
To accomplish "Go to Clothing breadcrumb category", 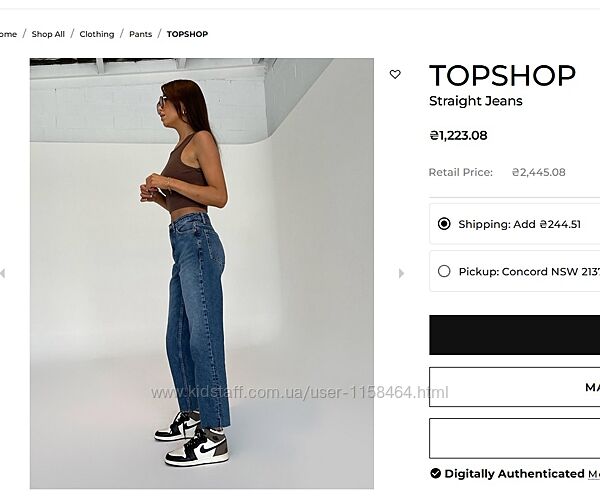I will tap(97, 34).
